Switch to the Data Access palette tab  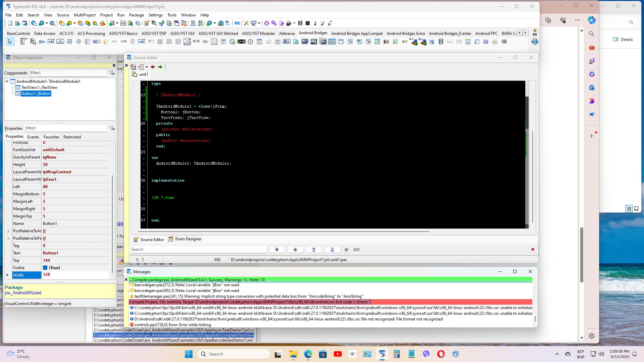click(x=45, y=34)
